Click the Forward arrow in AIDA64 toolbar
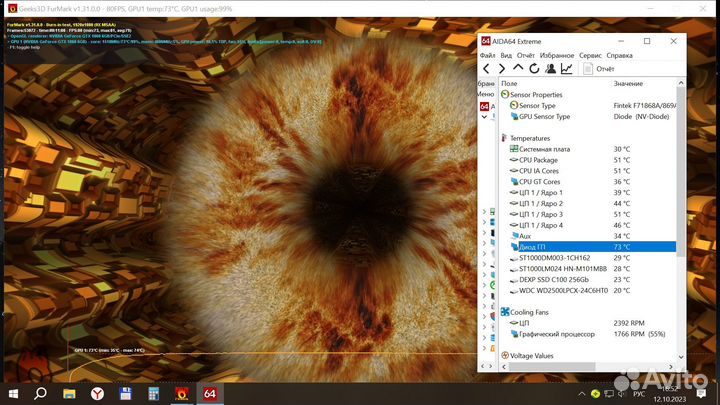This screenshot has width=720, height=405. (x=502, y=68)
